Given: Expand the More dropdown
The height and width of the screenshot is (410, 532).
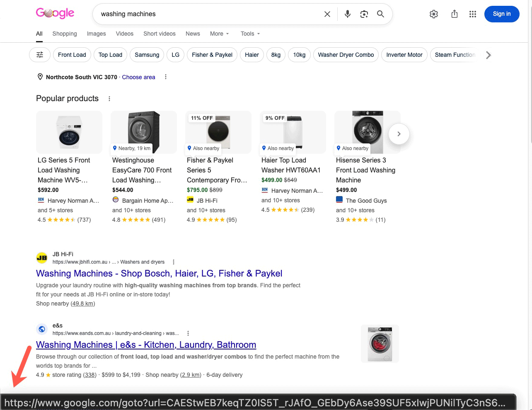Looking at the screenshot, I should (220, 34).
